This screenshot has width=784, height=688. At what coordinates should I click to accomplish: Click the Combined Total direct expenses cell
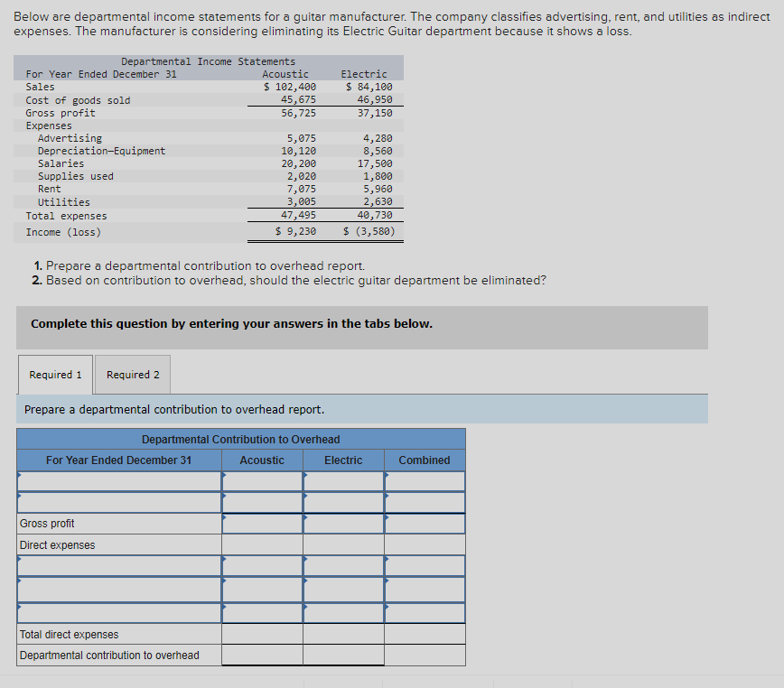coord(425,634)
